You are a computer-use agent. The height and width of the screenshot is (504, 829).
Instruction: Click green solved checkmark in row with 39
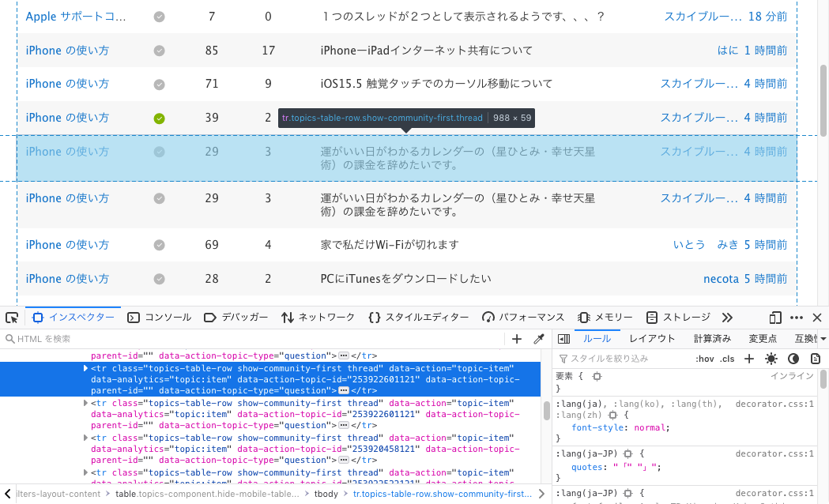[159, 118]
